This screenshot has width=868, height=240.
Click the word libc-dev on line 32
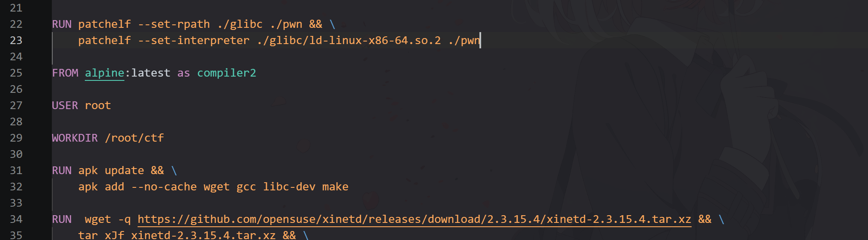[x=289, y=187]
